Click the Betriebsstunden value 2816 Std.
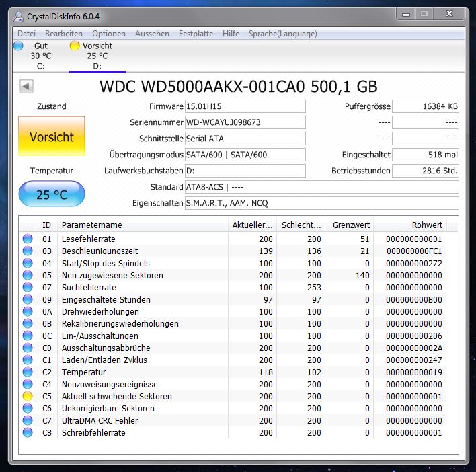476x472 pixels. pyautogui.click(x=426, y=171)
